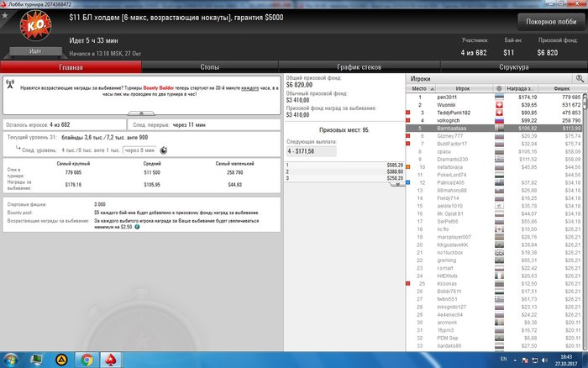The height and width of the screenshot is (368, 588).
Task: Click Swiss flag in TeddyPunk182 row
Action: pos(499,113)
